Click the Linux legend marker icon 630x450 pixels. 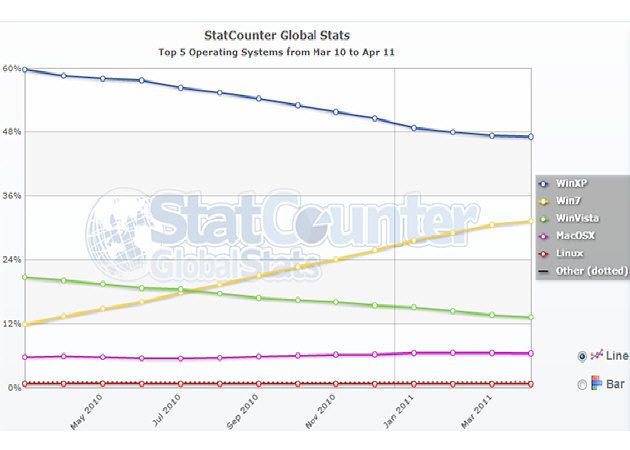[x=545, y=253]
